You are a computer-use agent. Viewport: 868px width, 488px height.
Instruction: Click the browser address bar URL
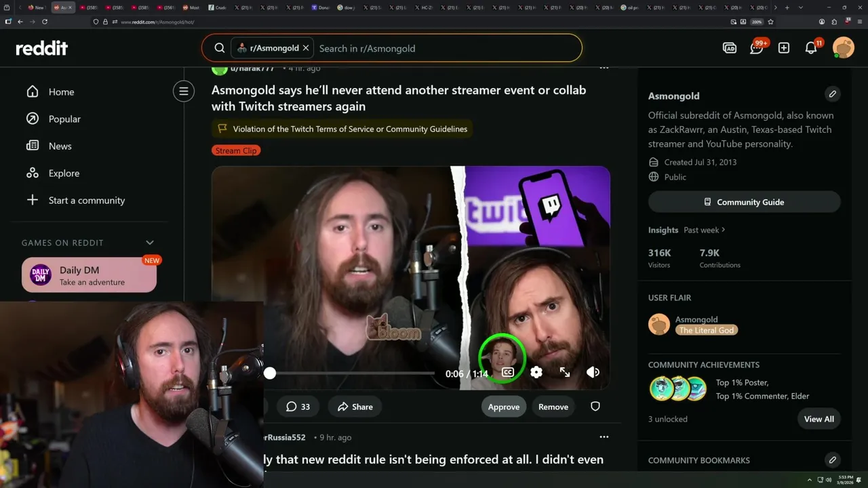[x=157, y=22]
